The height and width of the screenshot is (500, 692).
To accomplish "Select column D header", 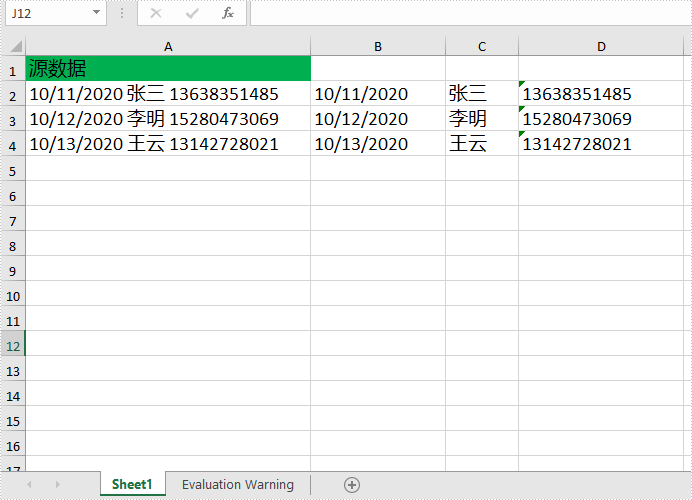I will tap(601, 46).
